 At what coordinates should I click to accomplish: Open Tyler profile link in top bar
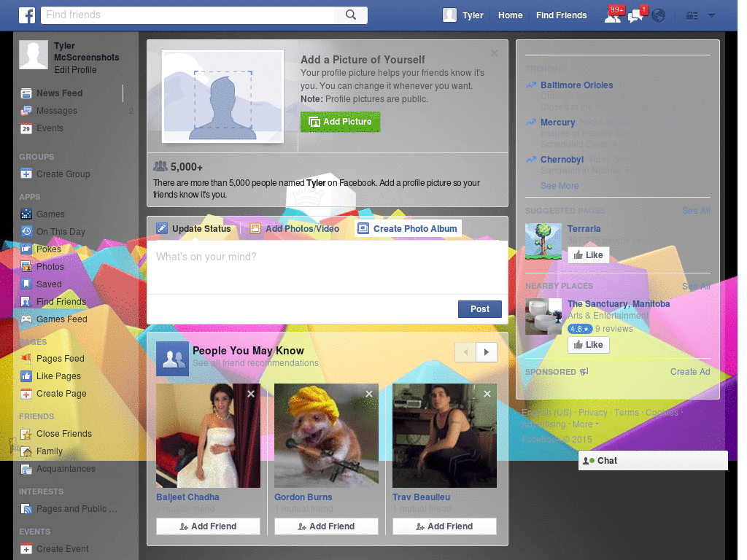463,15
